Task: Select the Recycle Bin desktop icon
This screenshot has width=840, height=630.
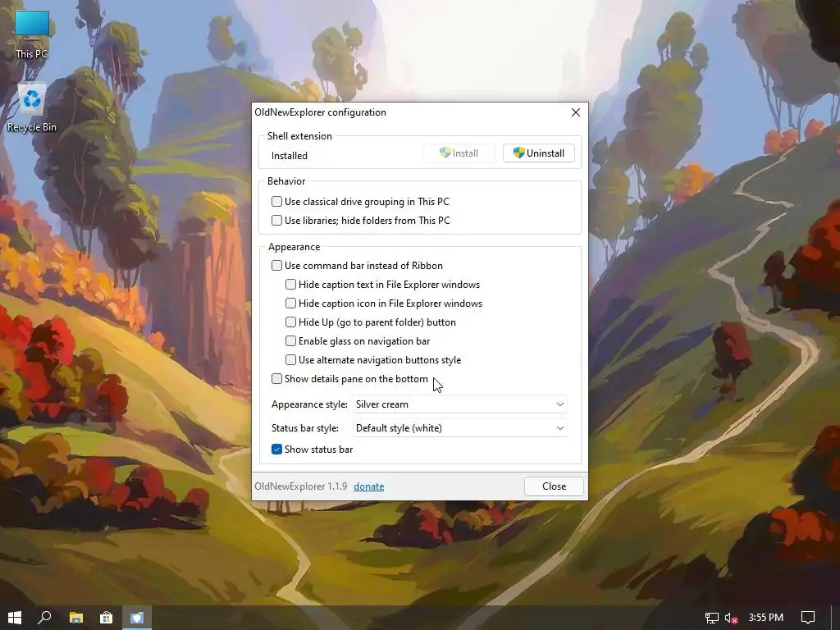Action: [32, 107]
